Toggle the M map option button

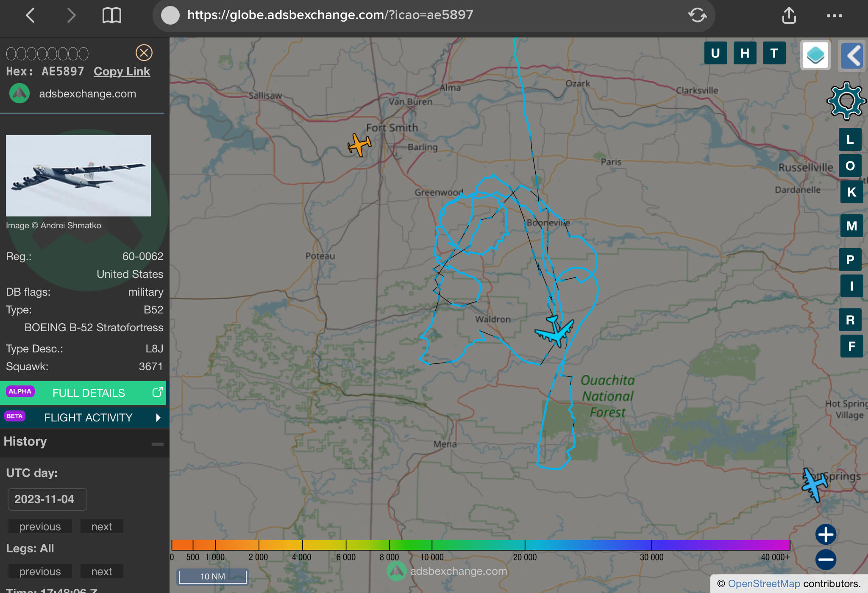pyautogui.click(x=852, y=226)
